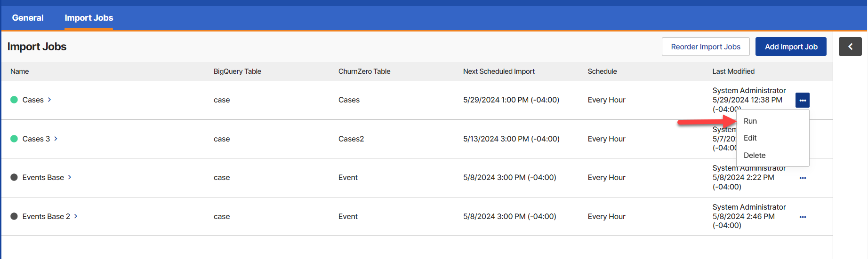This screenshot has width=868, height=259.
Task: Select the Import Jobs tab
Action: pos(89,18)
